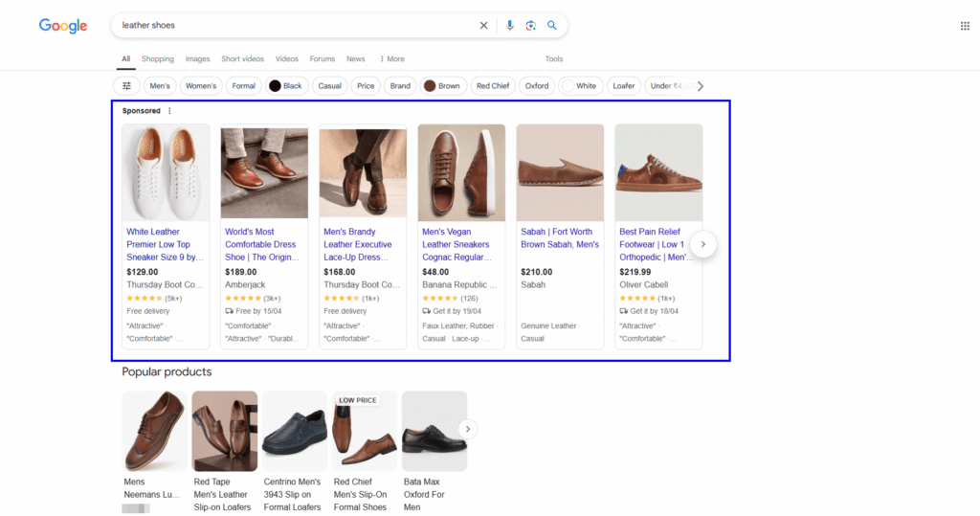The width and height of the screenshot is (980, 516).
Task: Switch to the Images tab
Action: point(197,58)
